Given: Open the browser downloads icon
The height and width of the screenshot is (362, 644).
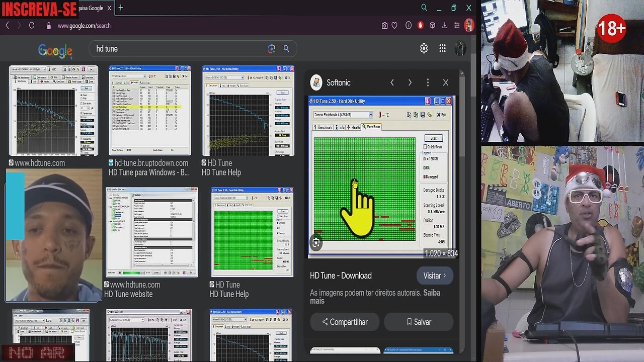Looking at the screenshot, I should click(445, 26).
